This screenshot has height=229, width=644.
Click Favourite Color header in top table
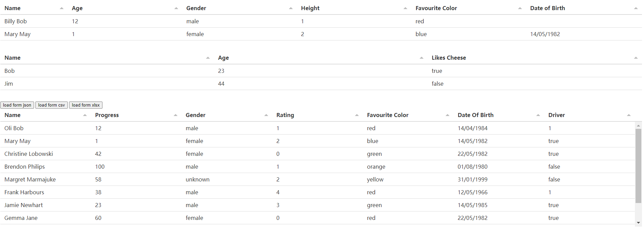coord(436,8)
